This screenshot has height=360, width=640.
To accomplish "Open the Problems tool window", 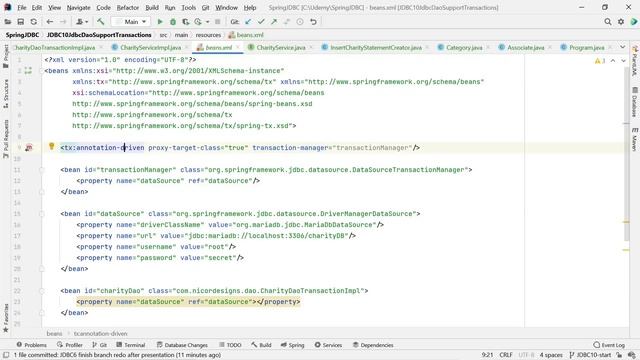I will (31, 345).
